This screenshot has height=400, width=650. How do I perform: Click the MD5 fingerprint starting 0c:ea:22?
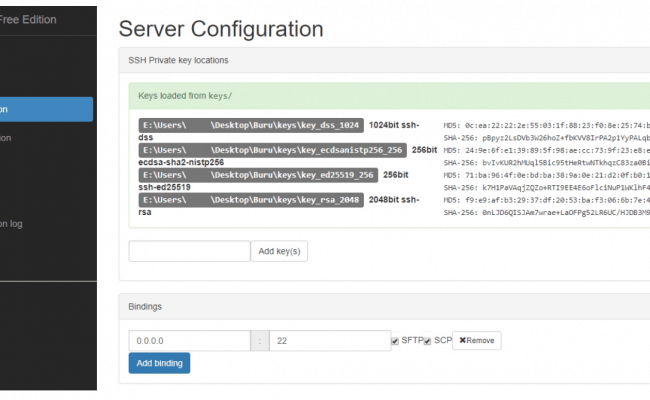pyautogui.click(x=547, y=126)
